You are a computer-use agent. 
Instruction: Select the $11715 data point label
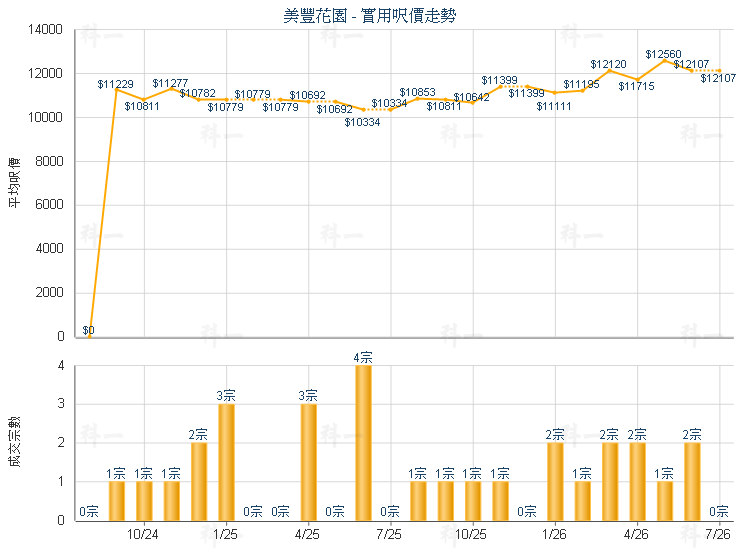point(637,86)
